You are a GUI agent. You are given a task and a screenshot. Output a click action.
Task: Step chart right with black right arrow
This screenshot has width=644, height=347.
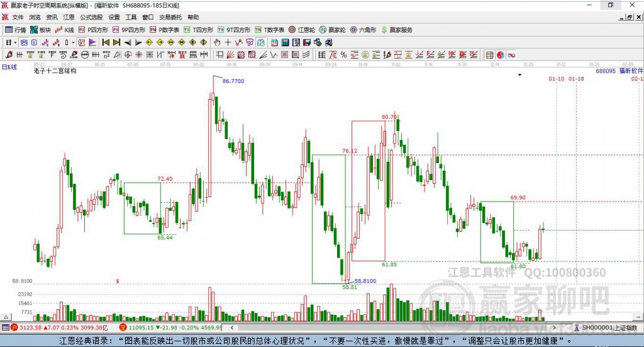point(138,42)
